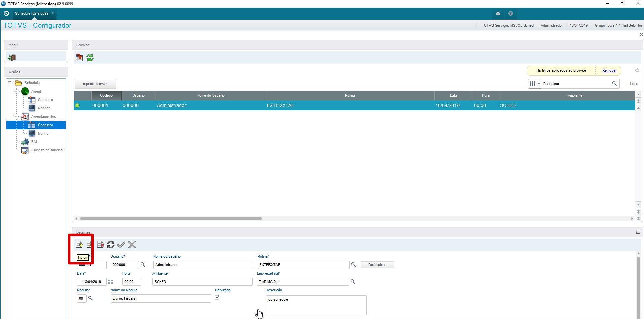The height and width of the screenshot is (319, 644).
Task: Click the browse jump-to-top scroll arrow
Action: click(638, 95)
